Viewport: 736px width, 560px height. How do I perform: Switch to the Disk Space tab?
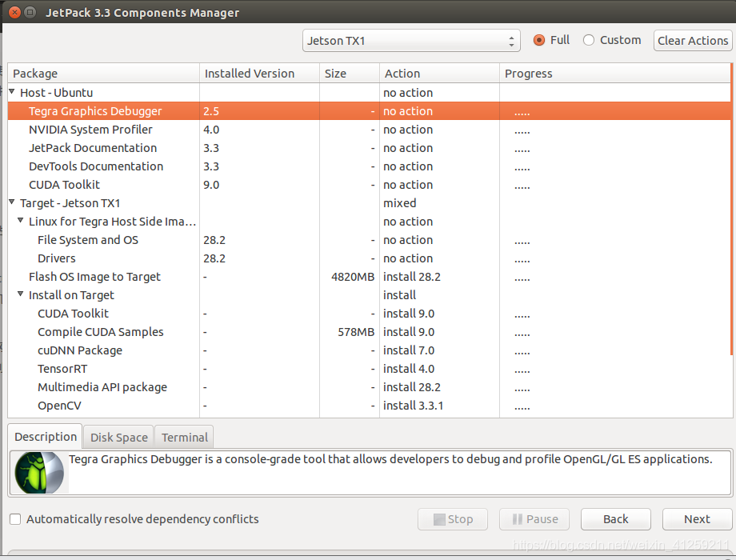click(x=118, y=437)
